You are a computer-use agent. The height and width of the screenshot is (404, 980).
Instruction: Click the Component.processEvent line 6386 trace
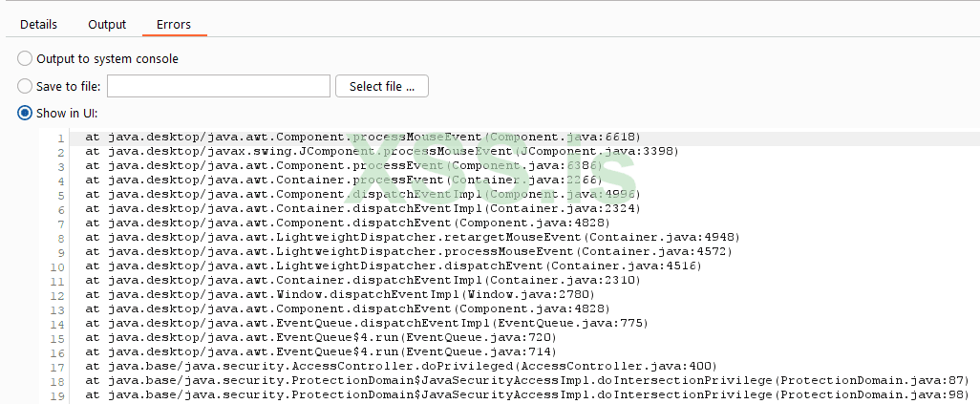pyautogui.click(x=344, y=166)
